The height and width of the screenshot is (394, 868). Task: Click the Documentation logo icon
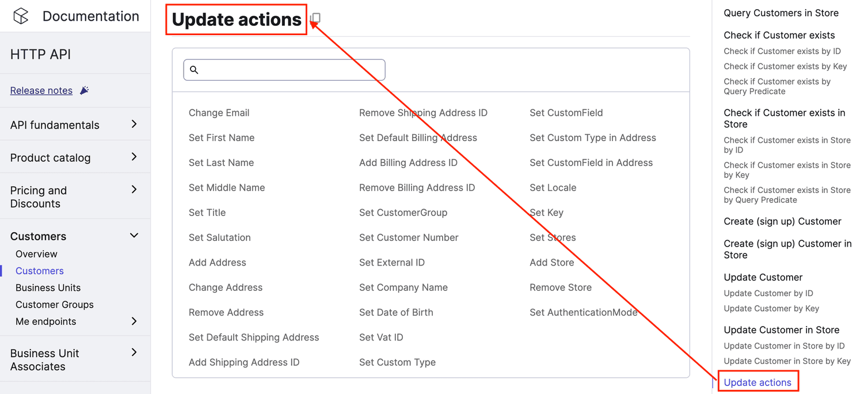[x=21, y=16]
